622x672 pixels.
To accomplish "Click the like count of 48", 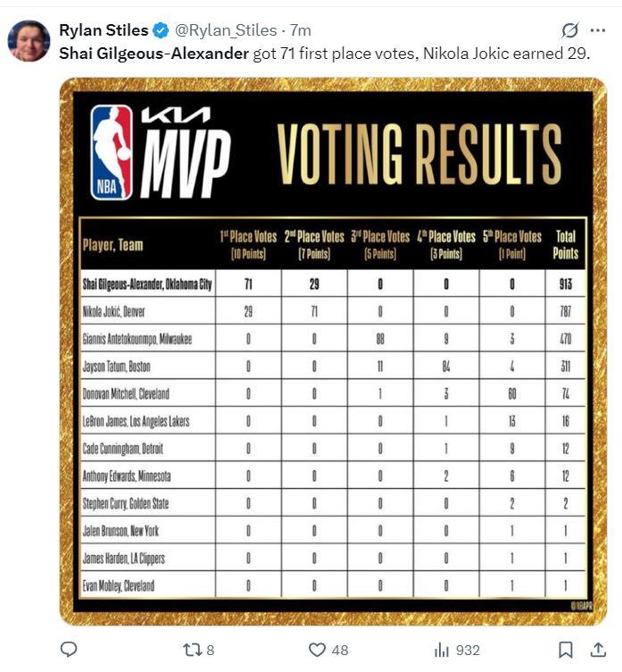I will click(x=339, y=651).
